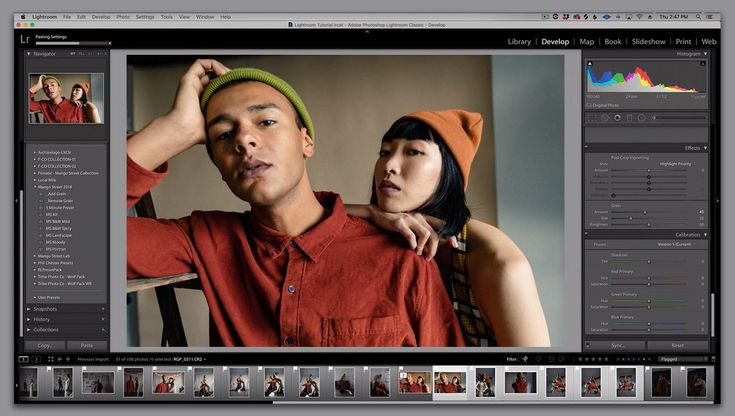The height and width of the screenshot is (416, 735).
Task: Switch to the Web module
Action: 709,42
